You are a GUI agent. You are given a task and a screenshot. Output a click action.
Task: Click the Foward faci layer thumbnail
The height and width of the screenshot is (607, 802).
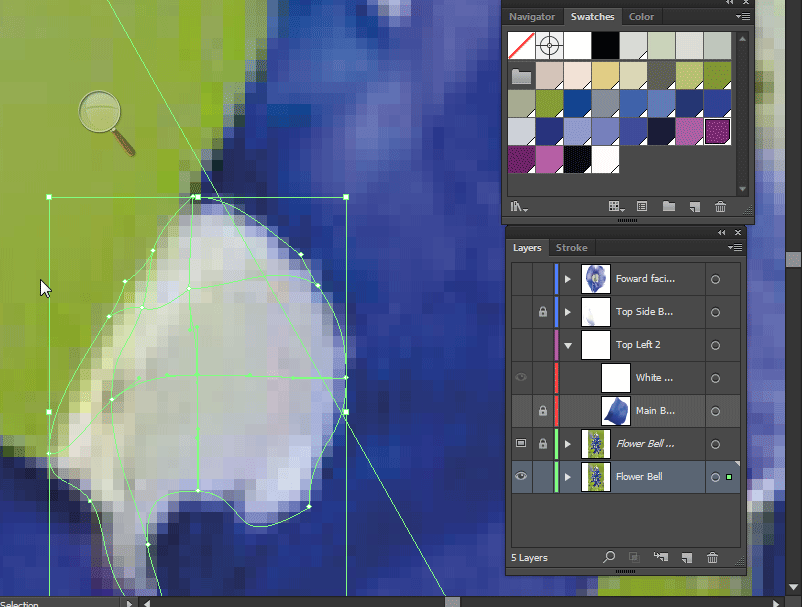point(596,279)
